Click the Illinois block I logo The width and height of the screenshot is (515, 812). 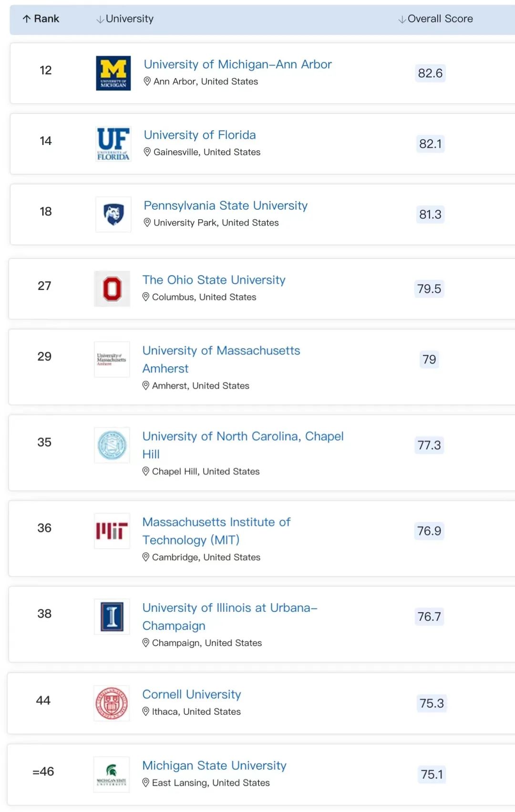coord(112,617)
